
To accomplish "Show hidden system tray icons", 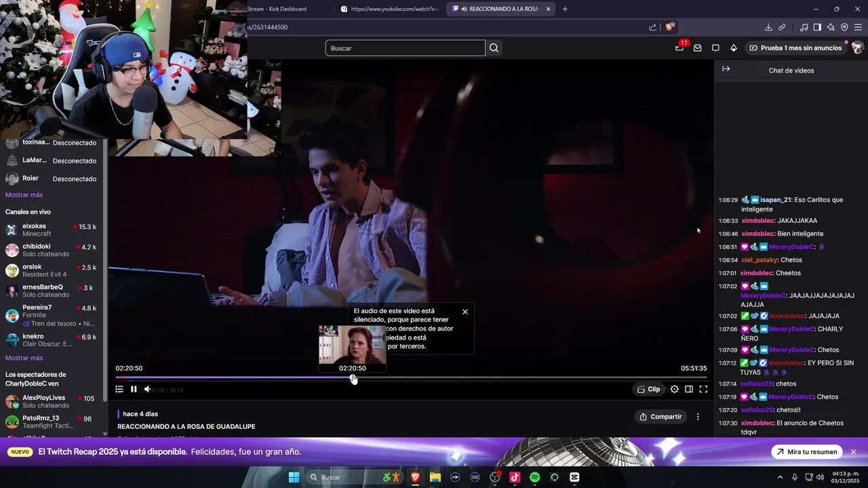I will [x=780, y=477].
